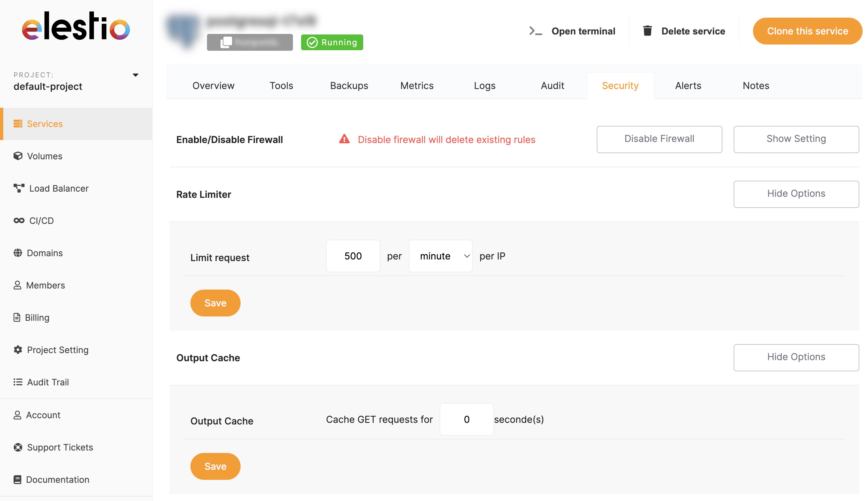Expand the project selector dropdown

(x=136, y=75)
